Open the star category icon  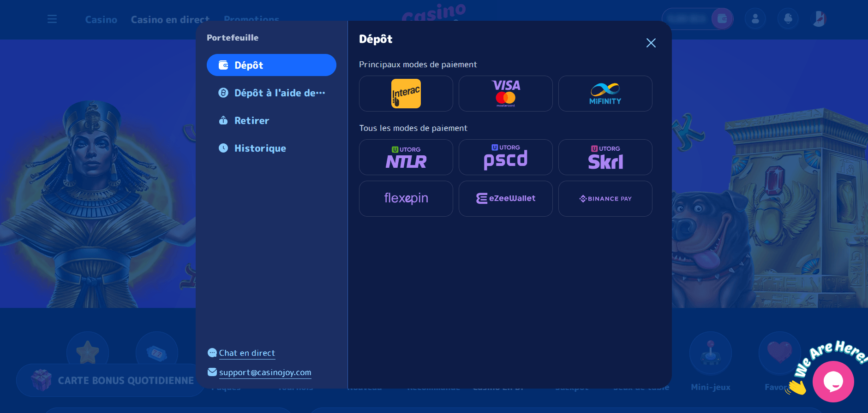[x=88, y=353]
